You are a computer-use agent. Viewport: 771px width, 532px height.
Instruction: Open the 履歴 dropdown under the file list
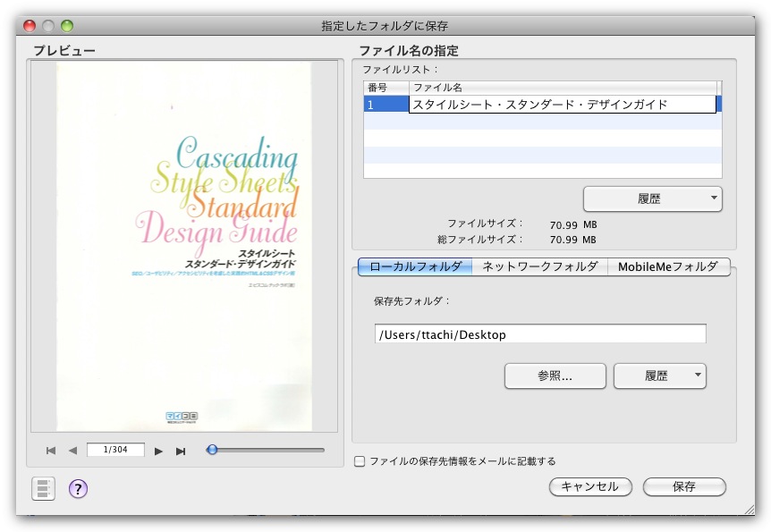coord(652,198)
